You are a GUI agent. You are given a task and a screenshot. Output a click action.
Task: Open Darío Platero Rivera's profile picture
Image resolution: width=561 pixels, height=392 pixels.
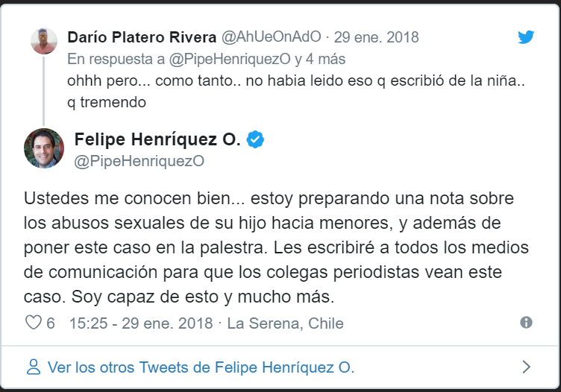coord(44,40)
